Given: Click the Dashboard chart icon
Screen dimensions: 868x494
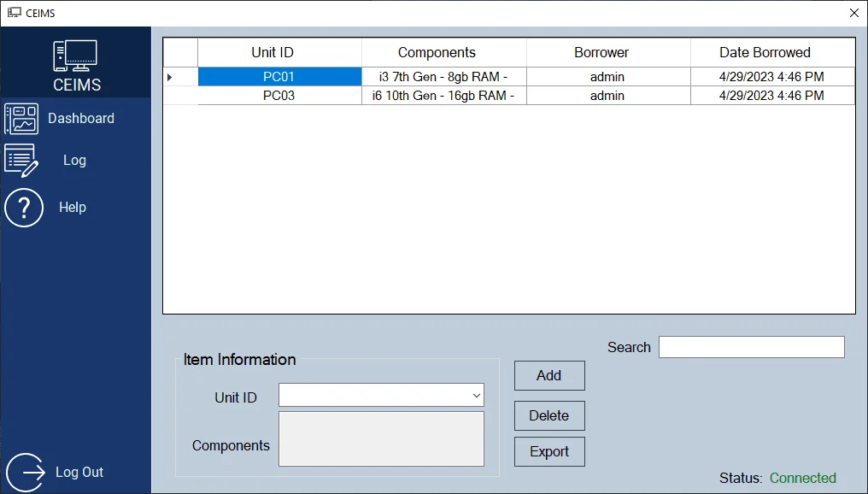Looking at the screenshot, I should pos(21,119).
